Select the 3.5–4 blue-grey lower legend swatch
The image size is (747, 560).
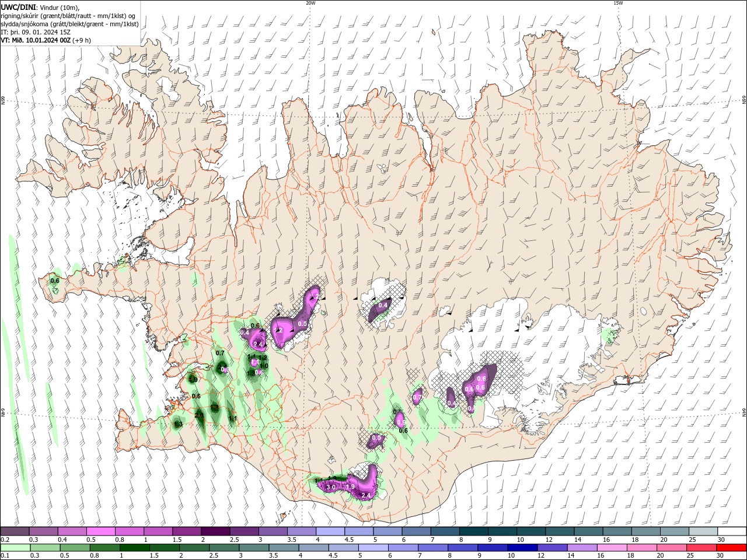(x=284, y=548)
